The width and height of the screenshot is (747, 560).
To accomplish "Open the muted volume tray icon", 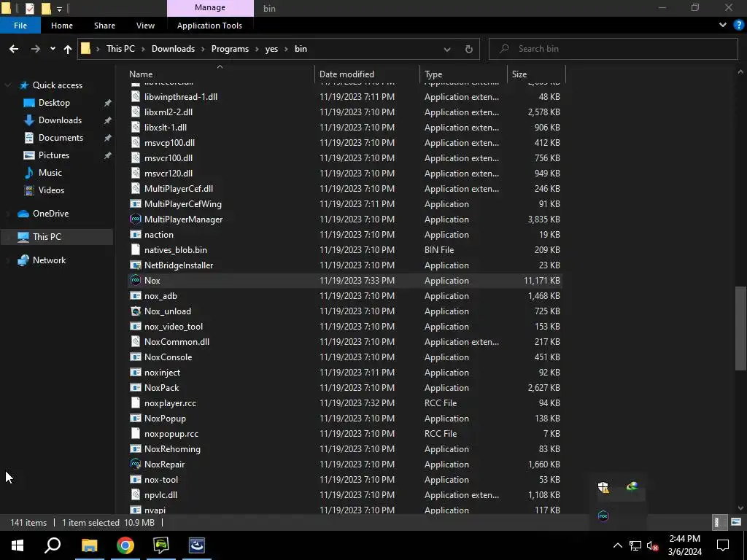I will tap(653, 545).
